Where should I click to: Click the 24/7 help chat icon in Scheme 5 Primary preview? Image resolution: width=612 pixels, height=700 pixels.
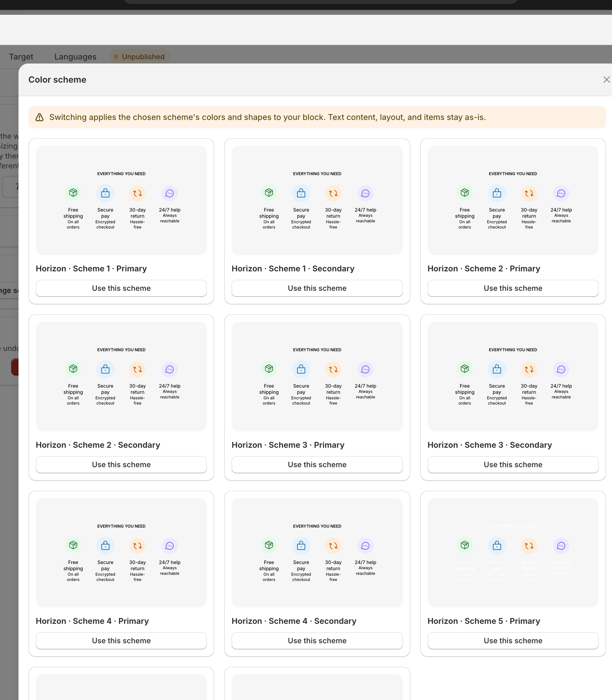[x=561, y=546]
